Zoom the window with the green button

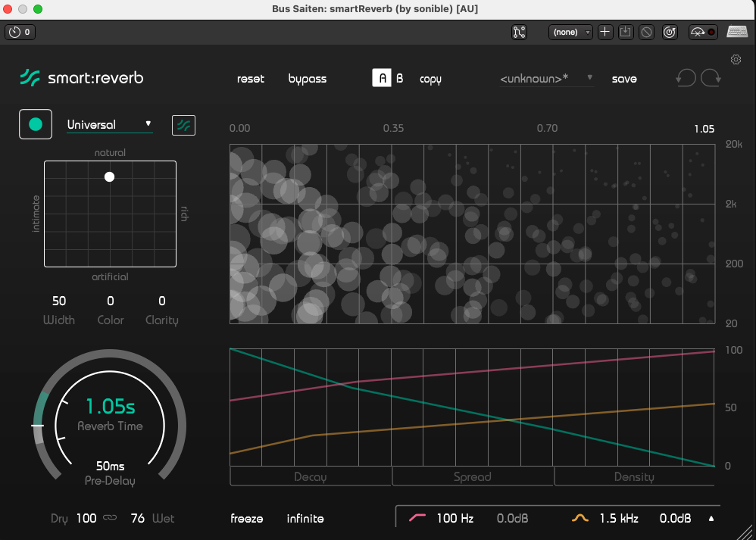38,9
